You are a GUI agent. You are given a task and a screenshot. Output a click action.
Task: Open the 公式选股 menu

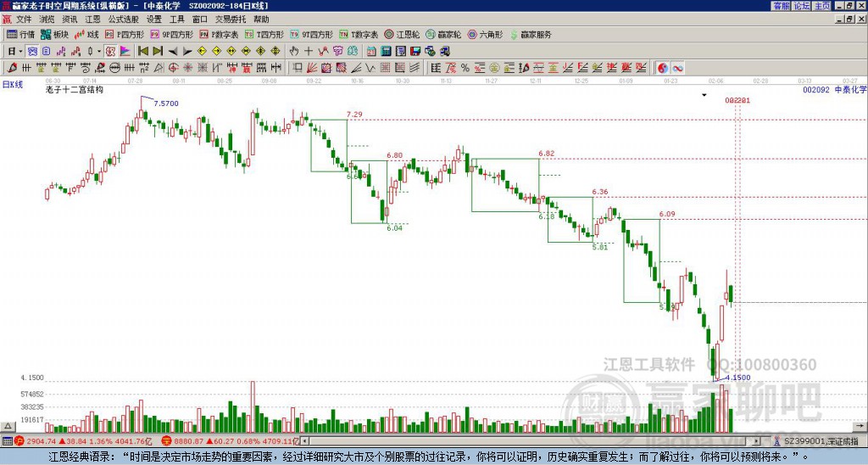tap(124, 20)
